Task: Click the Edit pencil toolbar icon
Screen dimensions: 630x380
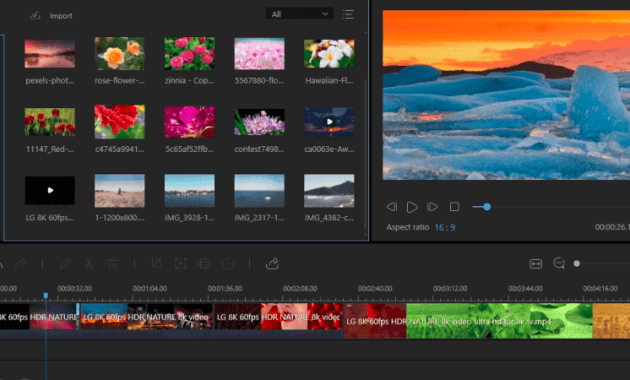Action: [x=65, y=264]
